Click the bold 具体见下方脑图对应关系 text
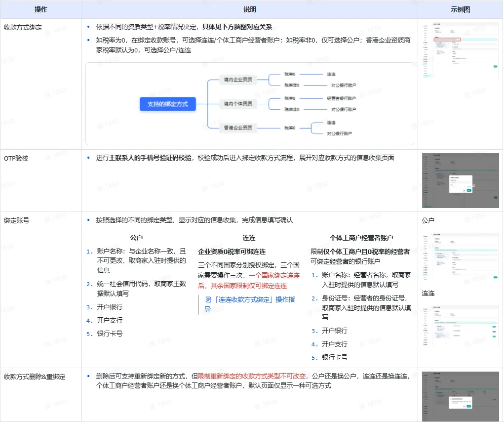Screen dimensions: 504x422 pos(237,27)
